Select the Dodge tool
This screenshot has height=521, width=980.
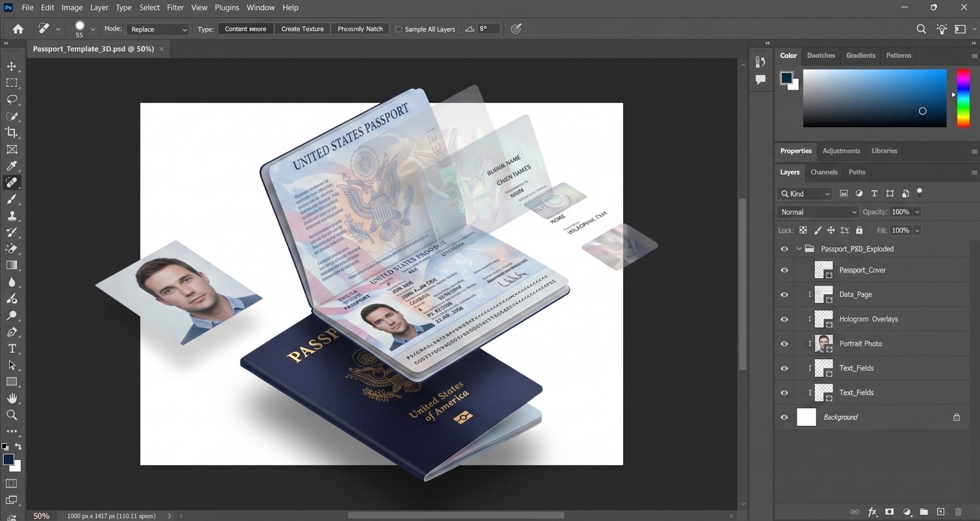coord(12,315)
